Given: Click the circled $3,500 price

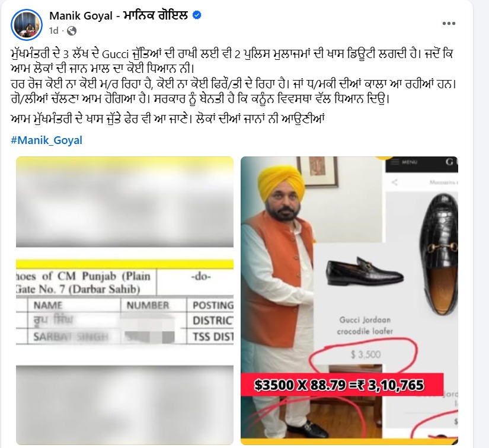Looking at the screenshot, I should [366, 354].
